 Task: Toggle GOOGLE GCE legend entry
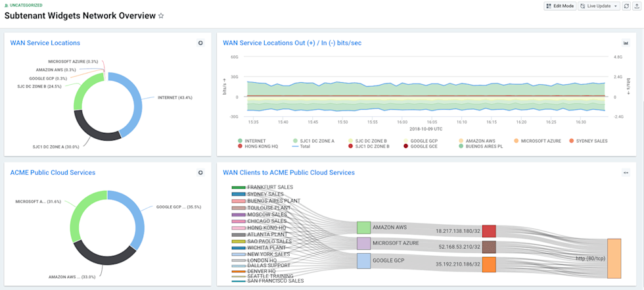(x=420, y=146)
